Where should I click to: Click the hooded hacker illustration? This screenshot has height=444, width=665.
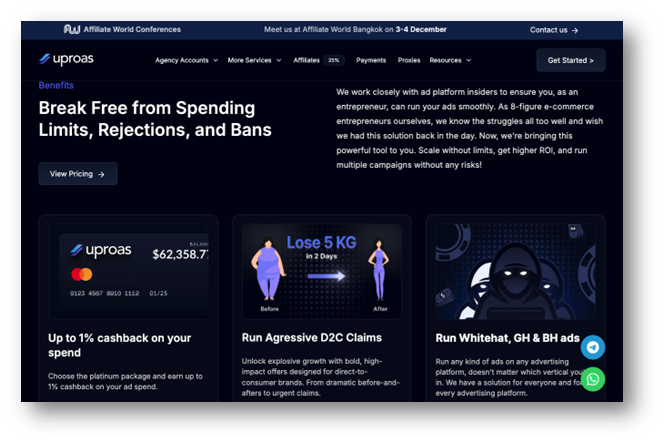515,271
